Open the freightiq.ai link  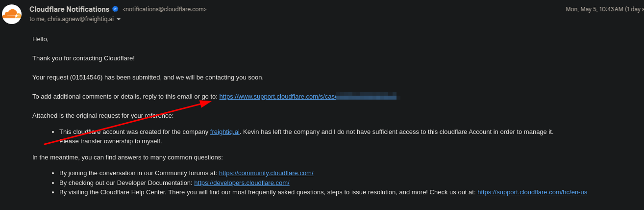point(224,132)
